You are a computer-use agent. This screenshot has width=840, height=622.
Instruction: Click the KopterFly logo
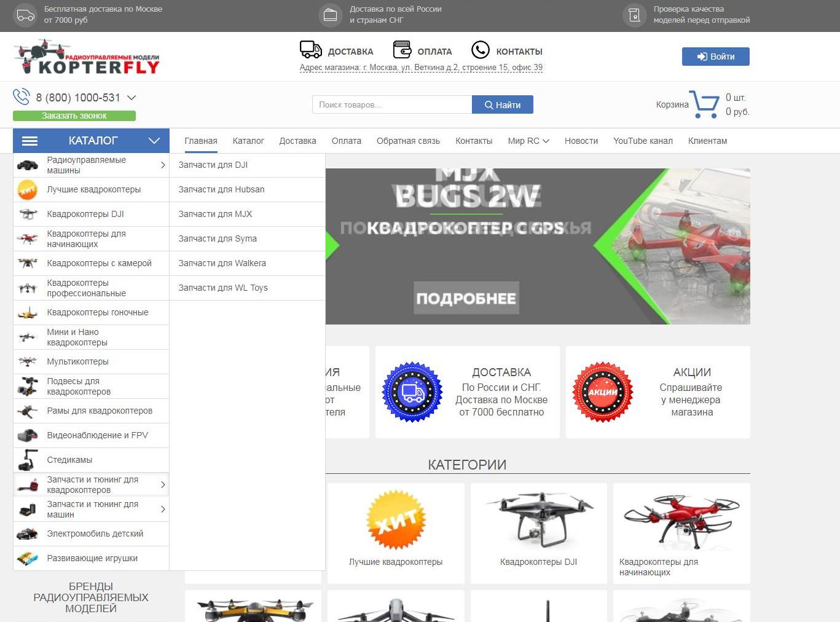coord(87,57)
